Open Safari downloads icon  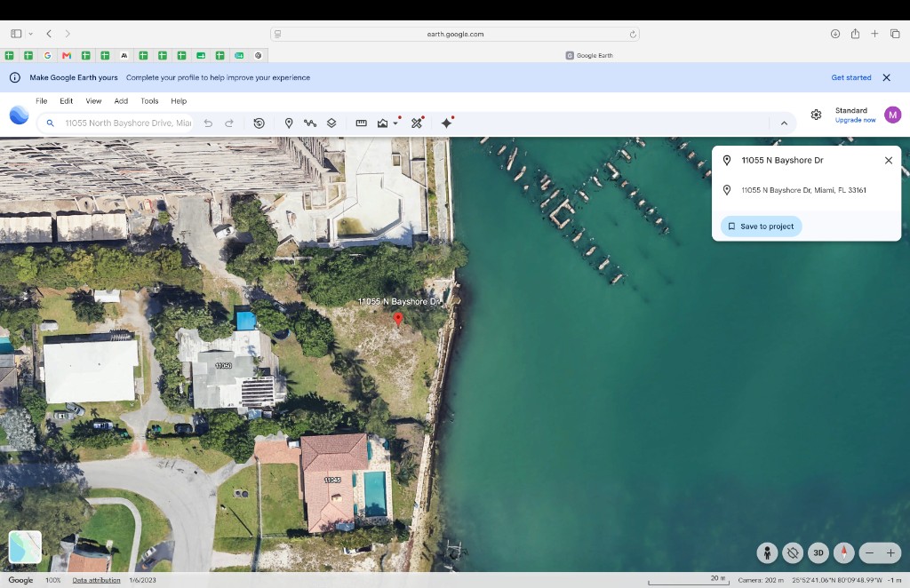coord(835,34)
